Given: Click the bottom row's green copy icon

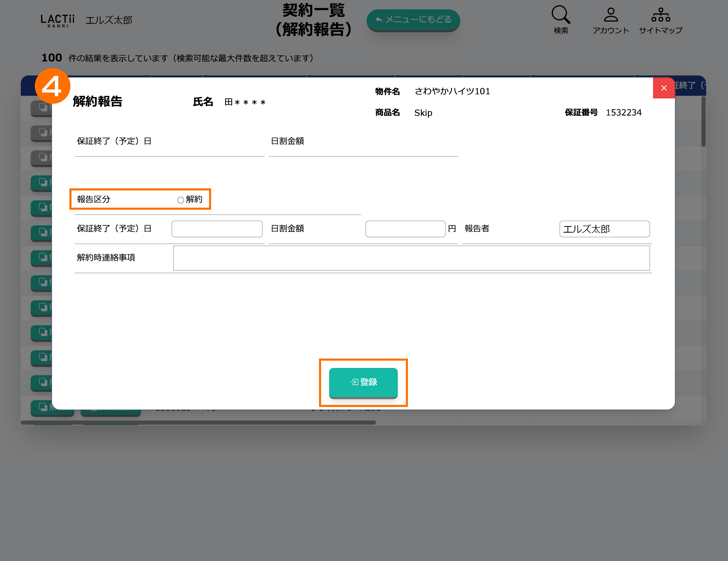Looking at the screenshot, I should point(43,407).
